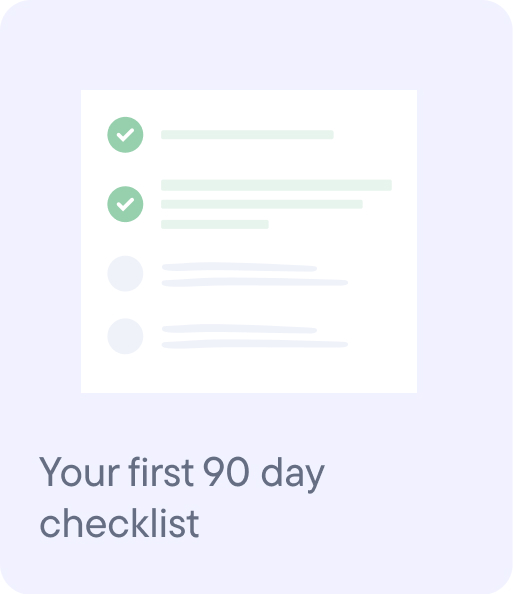Screen dimensions: 513x594
Task: Click lower gray line of third checklist item
Action: point(255,282)
